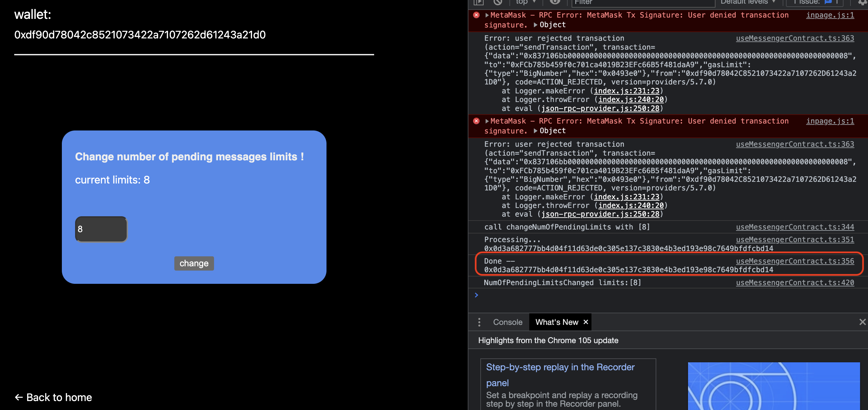Viewport: 868px width, 410px height.
Task: Click the live expression eye icon
Action: pos(555,2)
